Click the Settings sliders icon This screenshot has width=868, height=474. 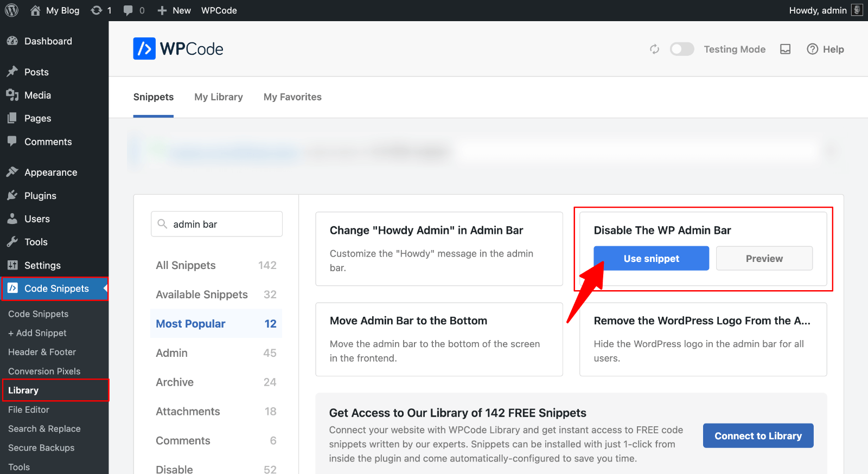pyautogui.click(x=12, y=265)
